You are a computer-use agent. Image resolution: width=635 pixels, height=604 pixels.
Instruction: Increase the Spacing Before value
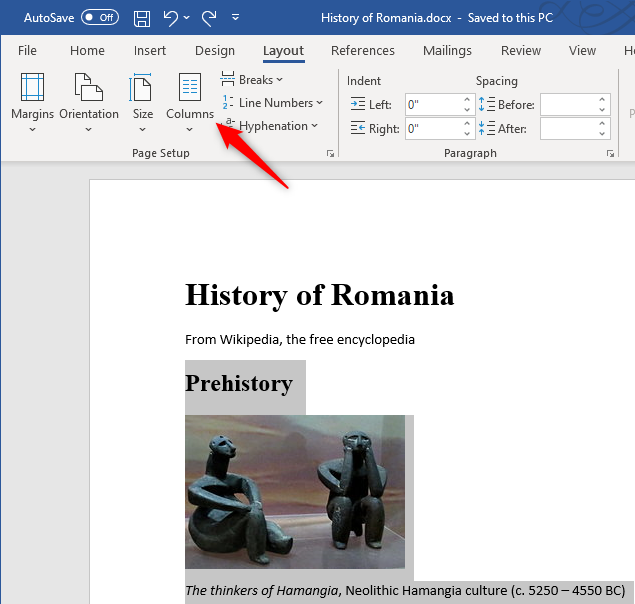pos(602,99)
